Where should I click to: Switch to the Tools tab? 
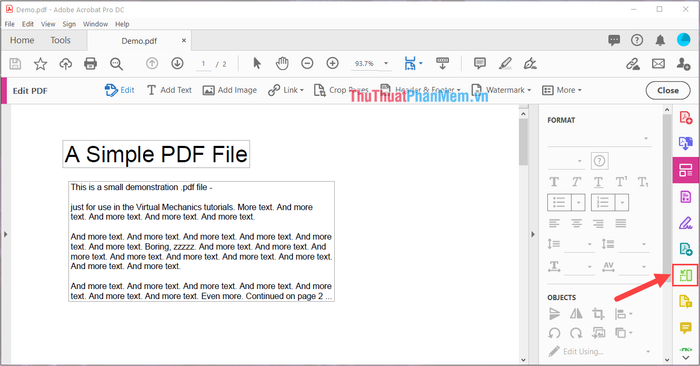60,40
